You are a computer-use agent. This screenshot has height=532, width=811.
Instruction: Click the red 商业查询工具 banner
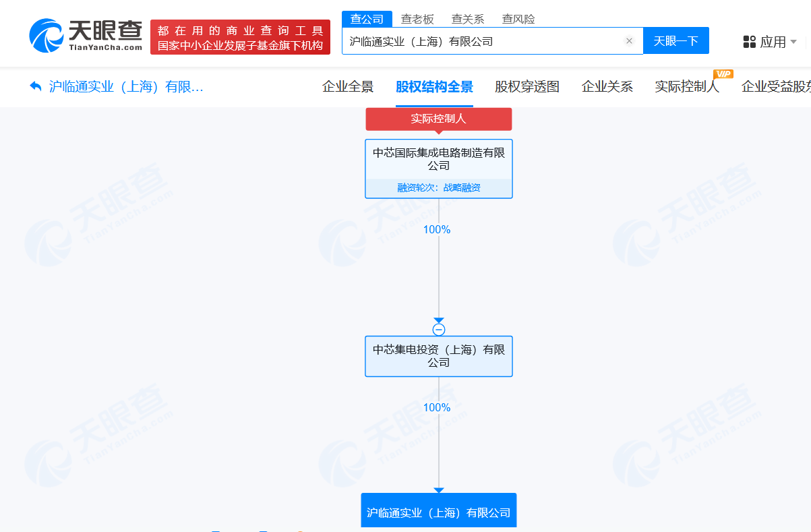pos(241,37)
